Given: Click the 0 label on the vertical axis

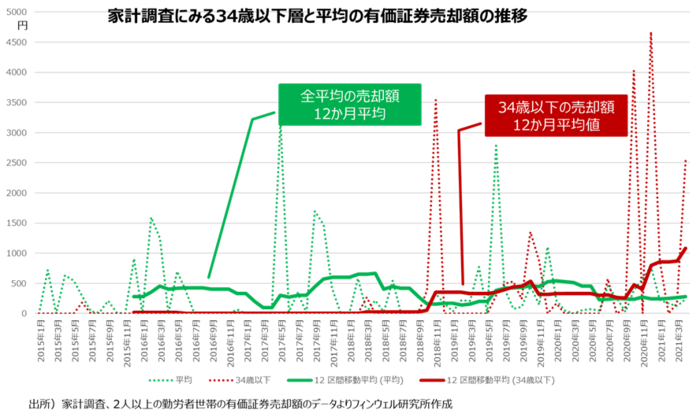Looking at the screenshot, I should click(20, 313).
